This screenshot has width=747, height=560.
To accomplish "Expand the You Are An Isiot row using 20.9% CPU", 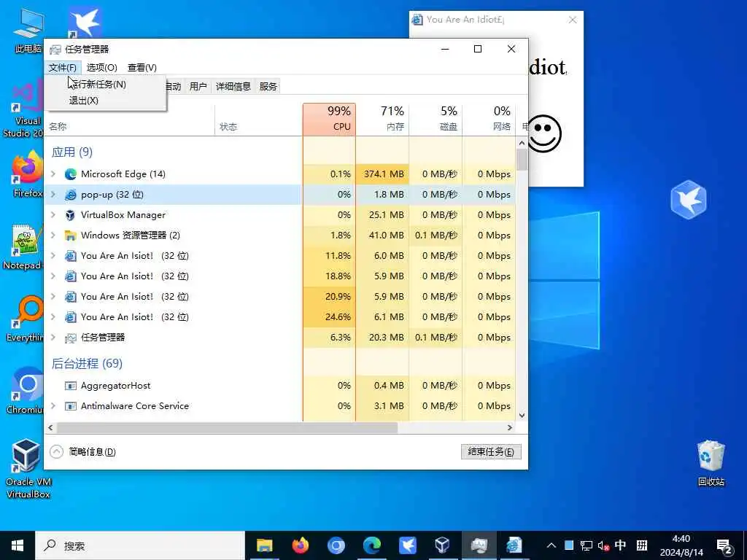I will 53,297.
